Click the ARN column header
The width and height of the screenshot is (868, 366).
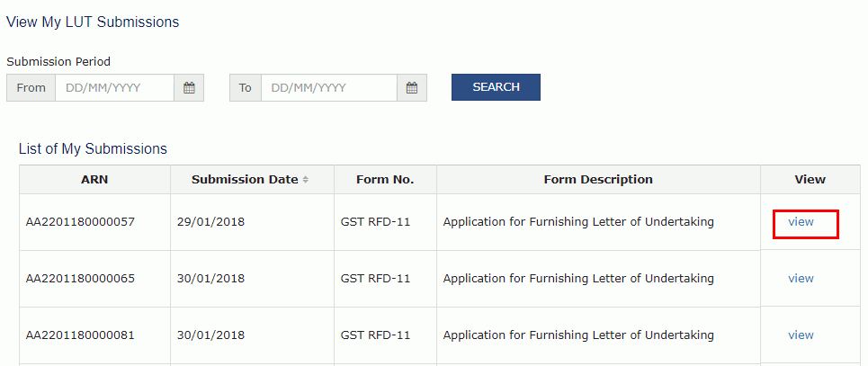pos(94,179)
